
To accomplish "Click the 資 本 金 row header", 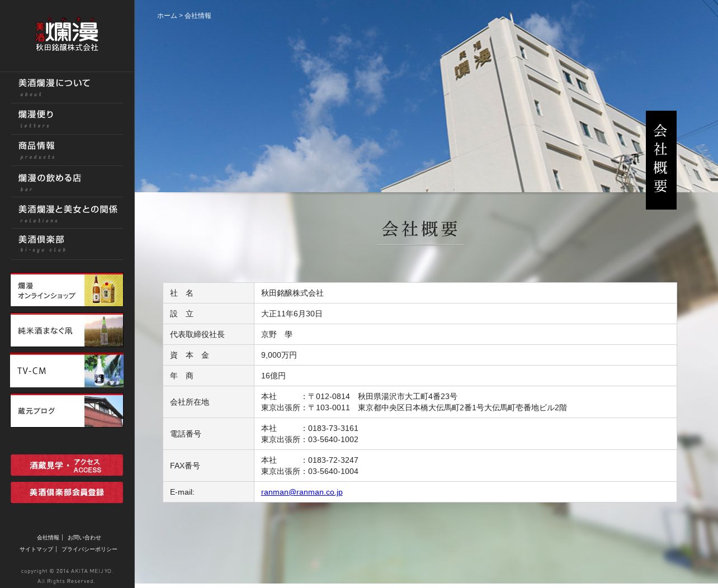I will 209,355.
